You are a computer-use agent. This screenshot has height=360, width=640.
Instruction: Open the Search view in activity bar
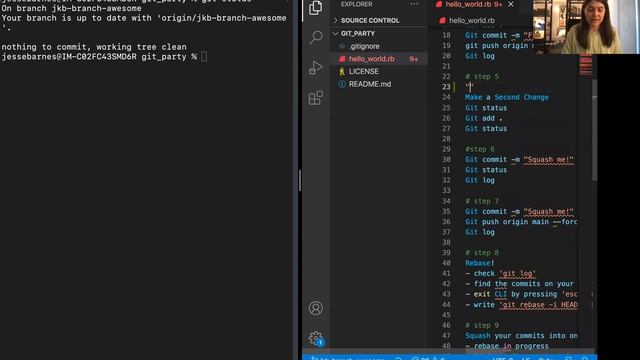[316, 37]
